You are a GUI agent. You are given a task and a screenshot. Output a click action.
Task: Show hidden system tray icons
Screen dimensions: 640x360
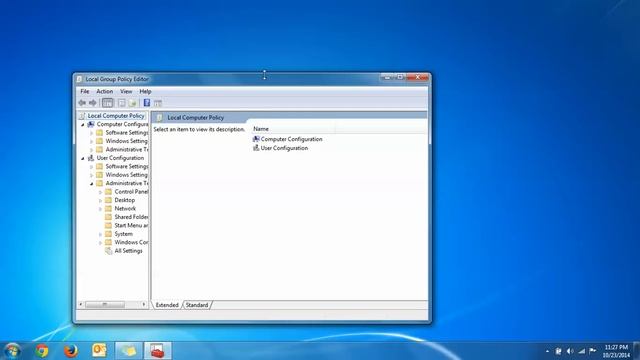[547, 351]
